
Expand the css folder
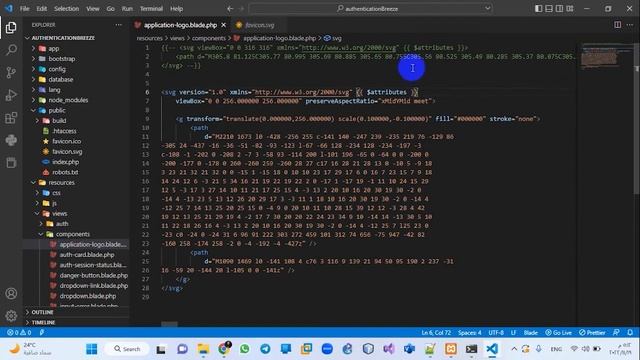coord(56,193)
